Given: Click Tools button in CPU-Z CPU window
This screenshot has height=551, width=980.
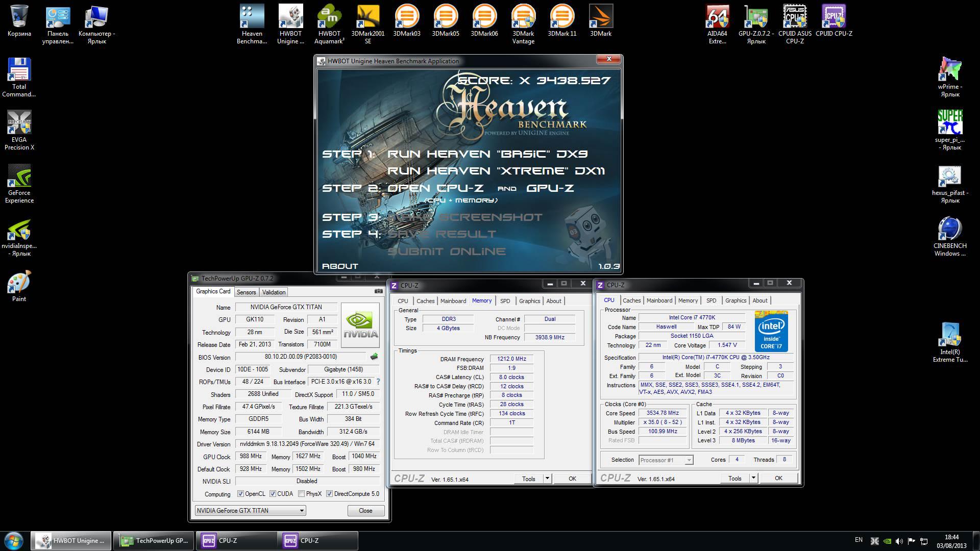Looking at the screenshot, I should coord(735,478).
